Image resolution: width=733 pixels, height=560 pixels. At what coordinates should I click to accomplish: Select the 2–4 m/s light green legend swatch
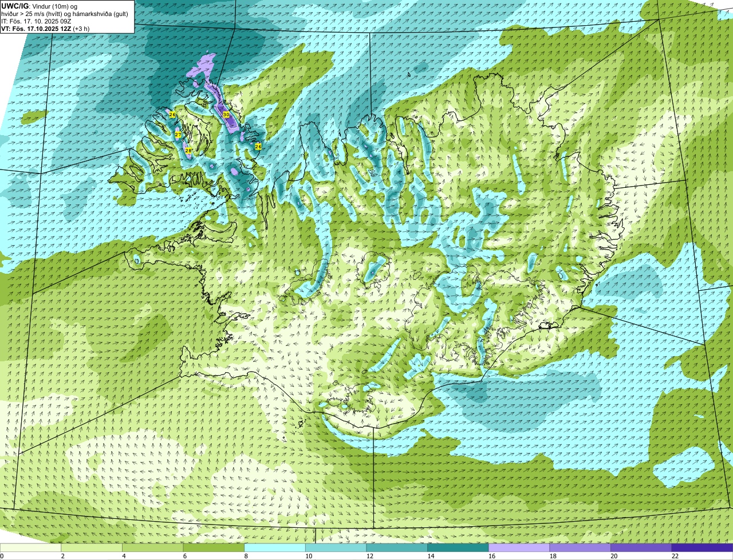tap(92, 547)
